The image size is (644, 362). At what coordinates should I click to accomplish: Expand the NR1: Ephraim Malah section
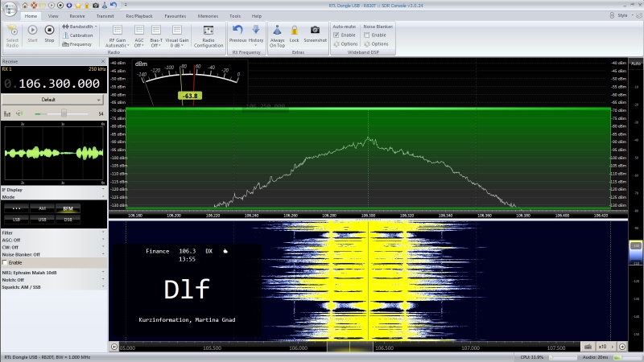tap(54, 273)
